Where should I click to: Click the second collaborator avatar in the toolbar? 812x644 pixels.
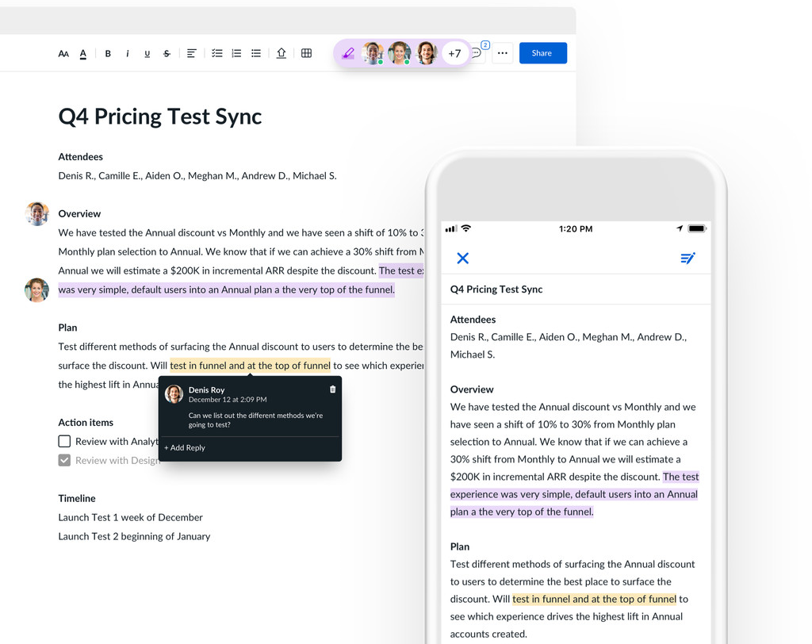click(x=400, y=53)
